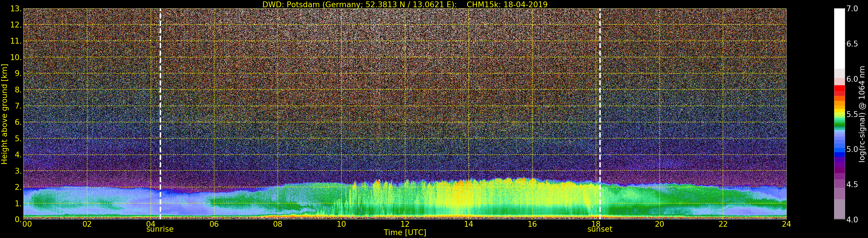Click the time axis tick label '16'
The image size is (868, 238).
click(532, 224)
